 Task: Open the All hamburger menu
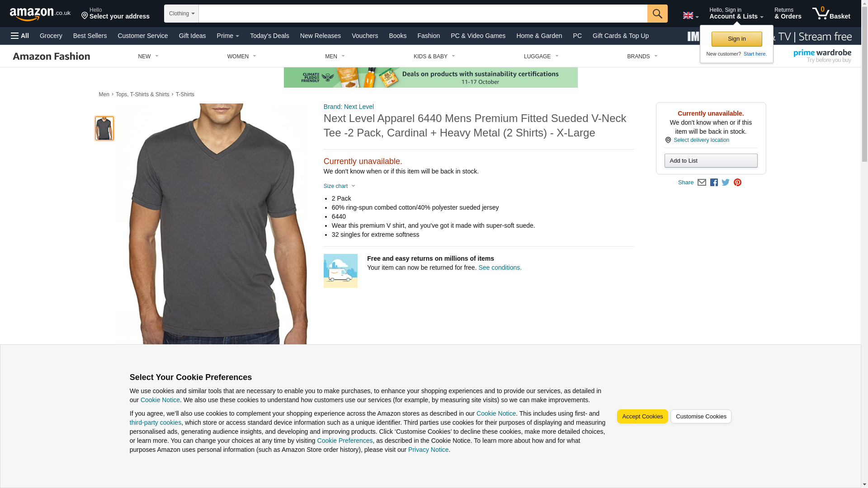pos(20,36)
